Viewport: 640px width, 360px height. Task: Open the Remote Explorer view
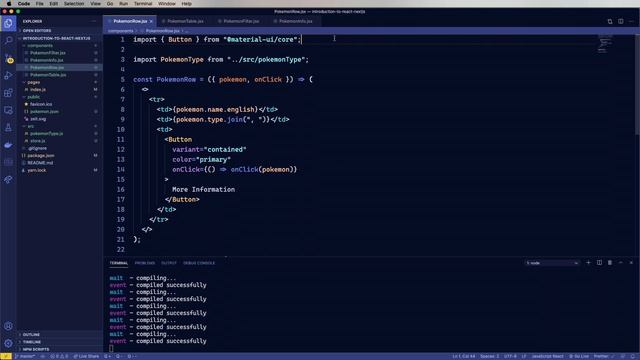(8, 110)
